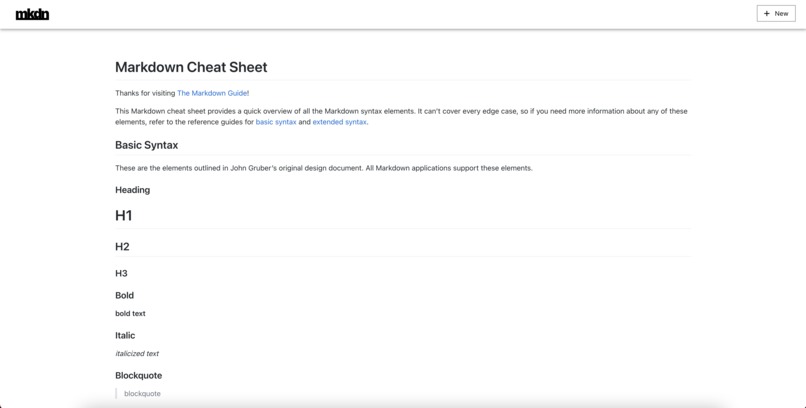The width and height of the screenshot is (806, 408).
Task: Open The Markdown Guide link
Action: [213, 93]
